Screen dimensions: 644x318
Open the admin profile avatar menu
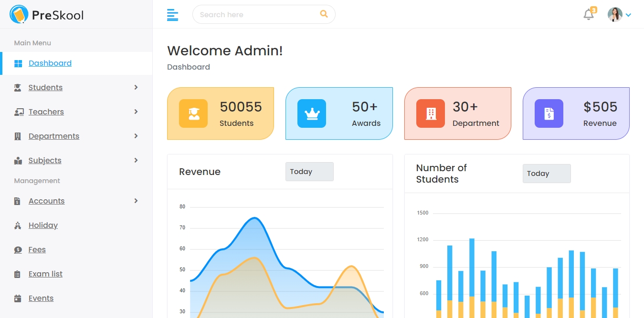pos(615,15)
